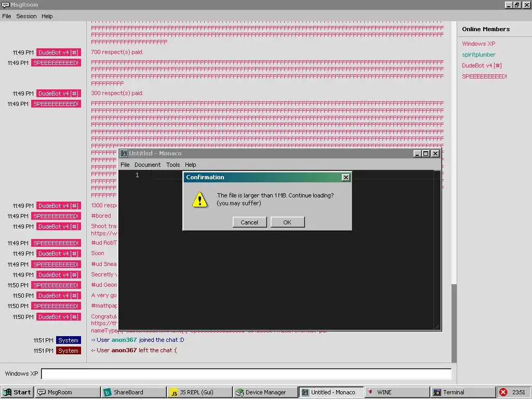This screenshot has width=532, height=399.
Task: Click the DudeBot v4 tag beside '700 respect(s) paid.'
Action: click(58, 52)
